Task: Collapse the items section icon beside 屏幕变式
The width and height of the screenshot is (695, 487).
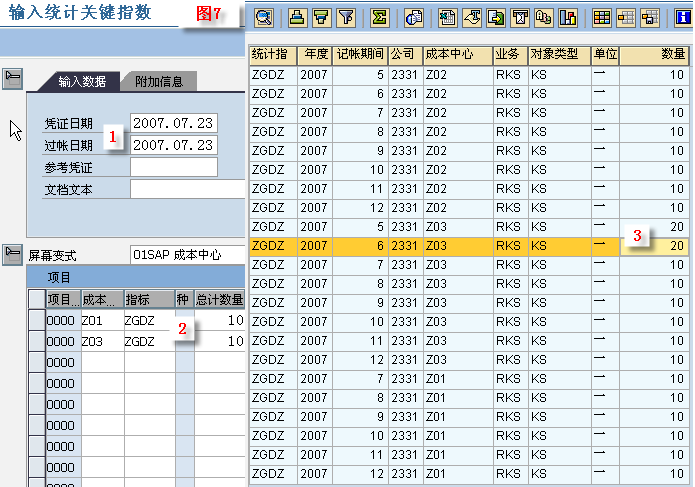Action: click(x=12, y=255)
